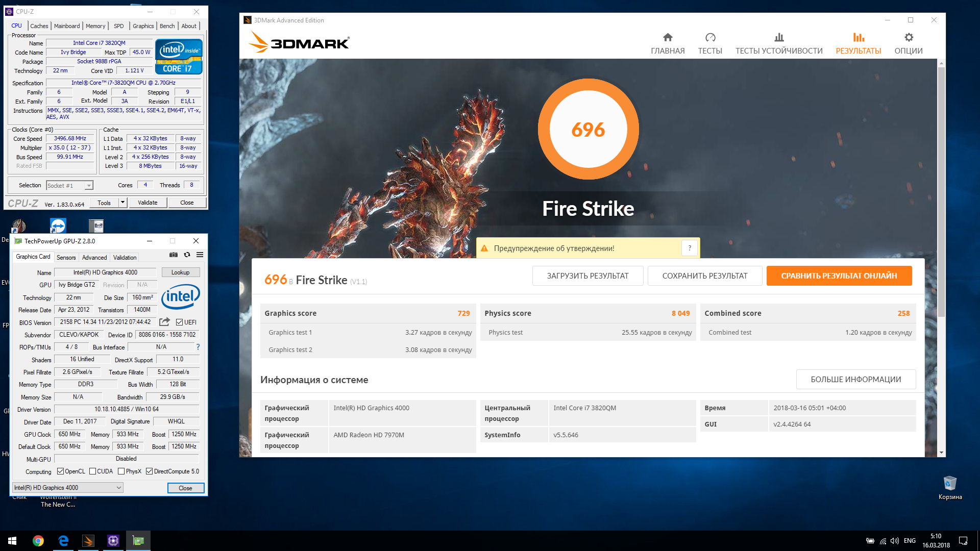Click the 3DMark logo

point(299,42)
